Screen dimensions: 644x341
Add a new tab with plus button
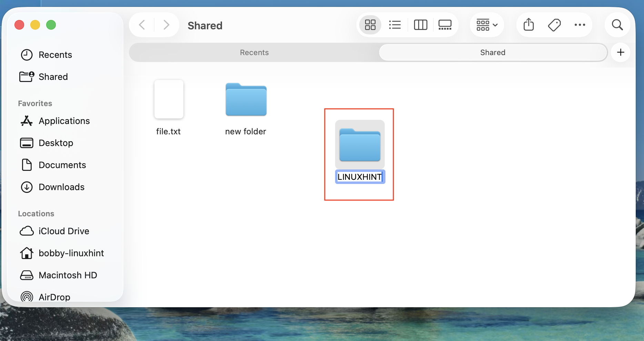(621, 52)
